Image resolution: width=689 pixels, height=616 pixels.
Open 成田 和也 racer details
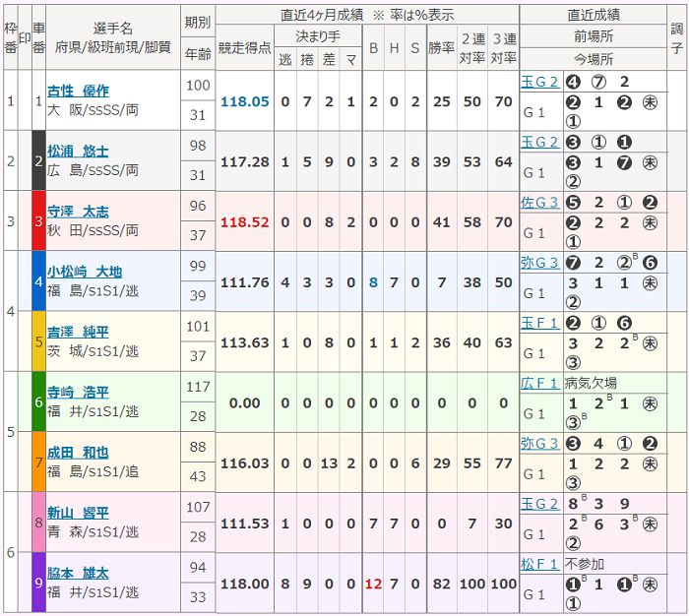pos(78,453)
